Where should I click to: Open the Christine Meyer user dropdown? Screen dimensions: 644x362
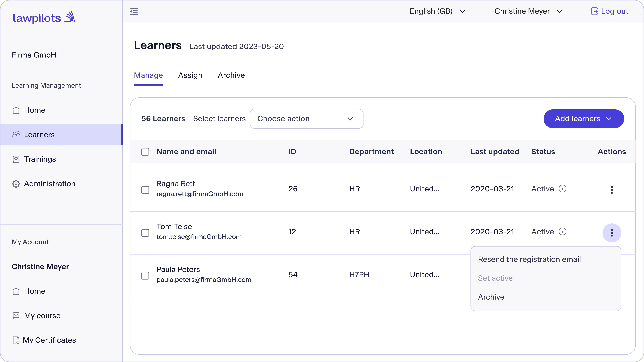tap(528, 11)
